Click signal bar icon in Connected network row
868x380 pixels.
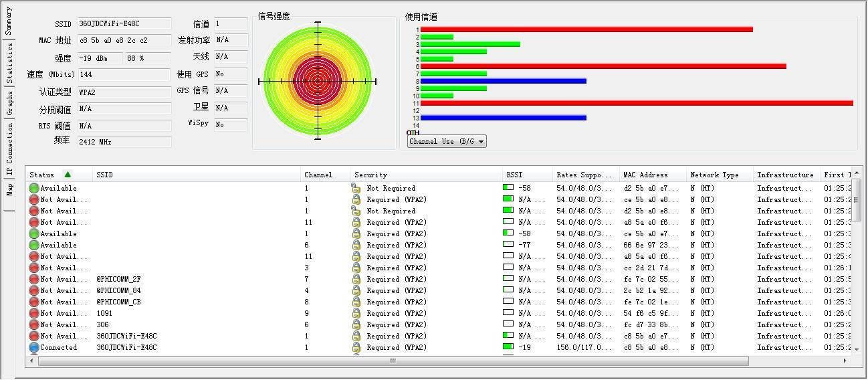508,347
